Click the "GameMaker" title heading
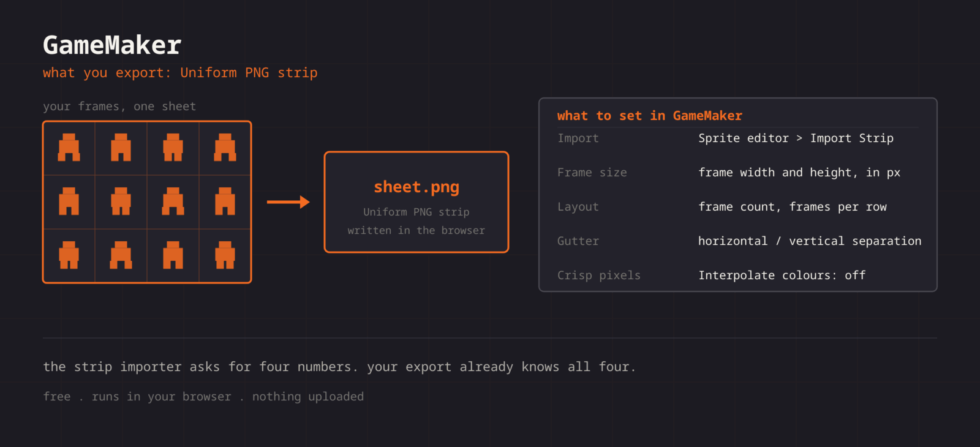 click(x=112, y=45)
